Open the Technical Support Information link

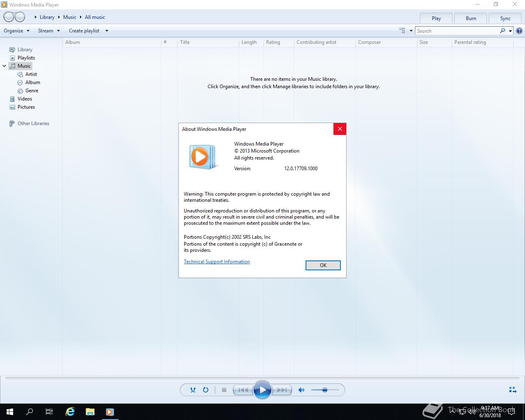[217, 262]
